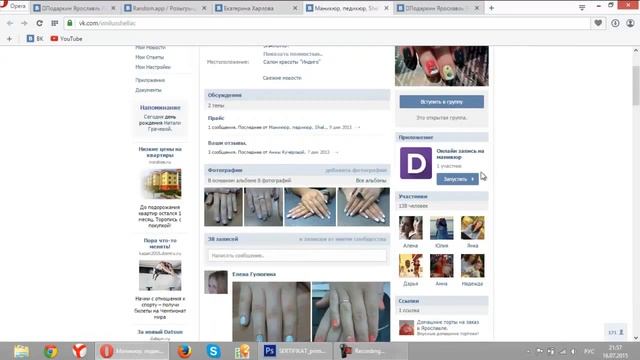
Task: Click the green padlock security icon
Action: tap(70, 23)
